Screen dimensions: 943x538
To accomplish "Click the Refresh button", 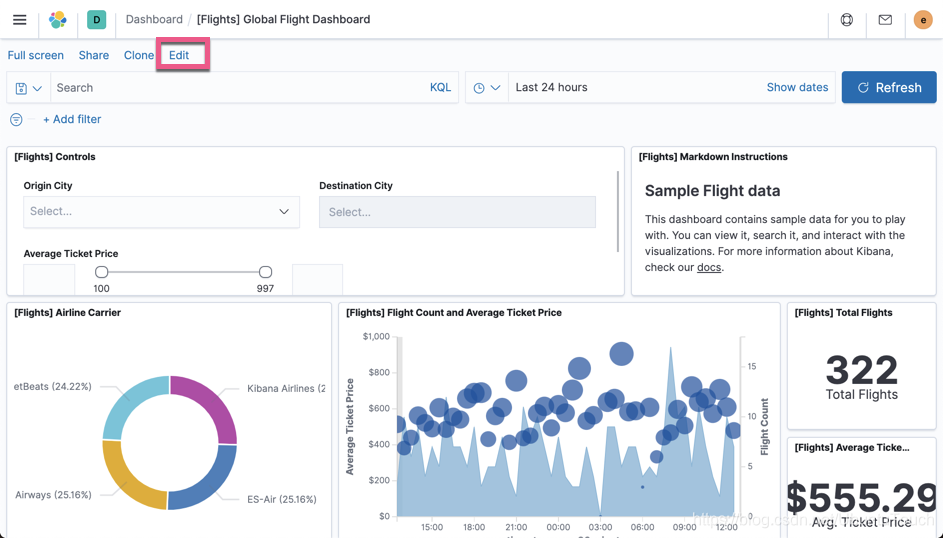I will 889,87.
